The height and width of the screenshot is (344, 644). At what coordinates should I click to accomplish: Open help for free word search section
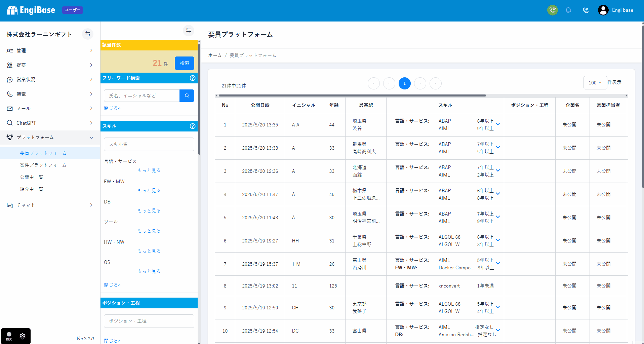click(193, 78)
